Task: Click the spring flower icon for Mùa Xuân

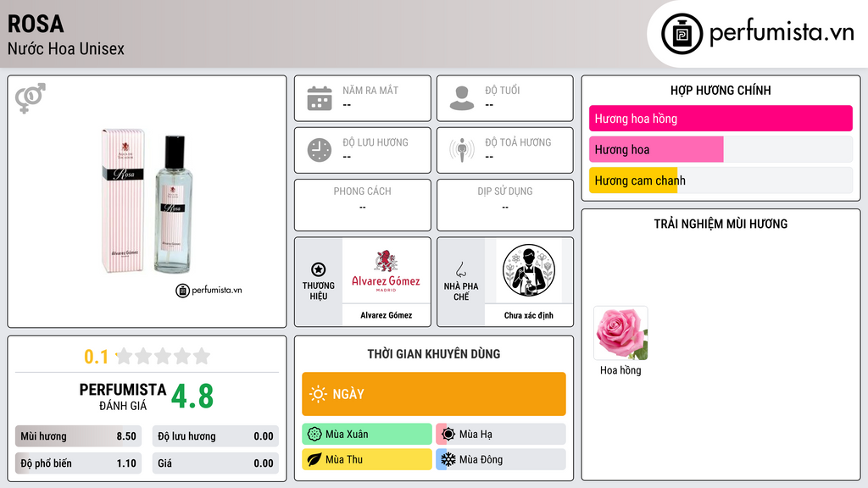Action: [314, 435]
